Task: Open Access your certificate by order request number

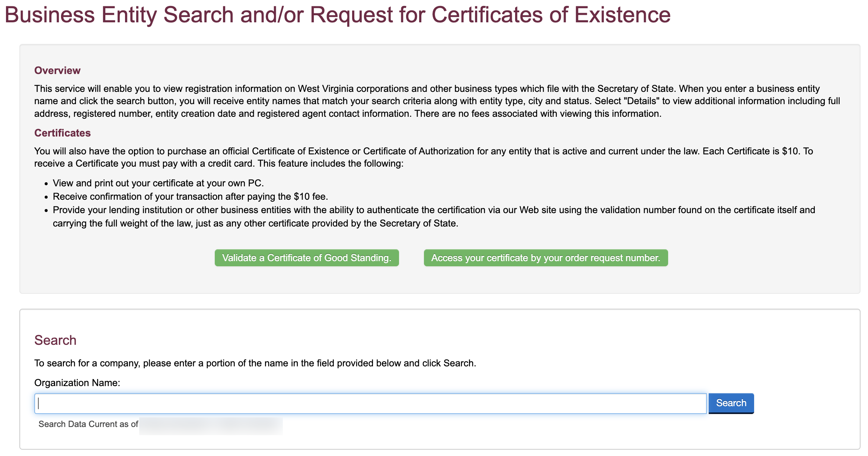Action: click(x=545, y=258)
